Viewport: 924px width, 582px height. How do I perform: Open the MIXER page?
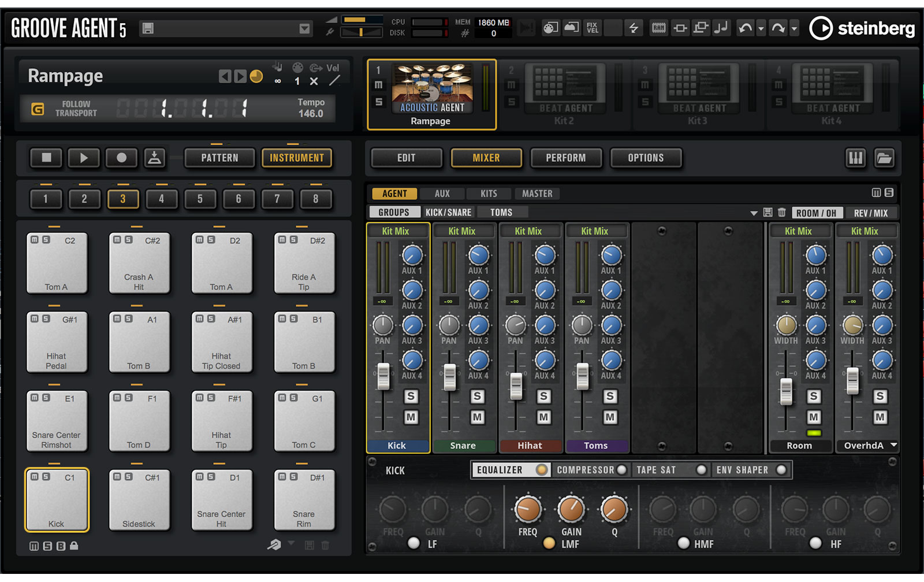click(x=486, y=158)
